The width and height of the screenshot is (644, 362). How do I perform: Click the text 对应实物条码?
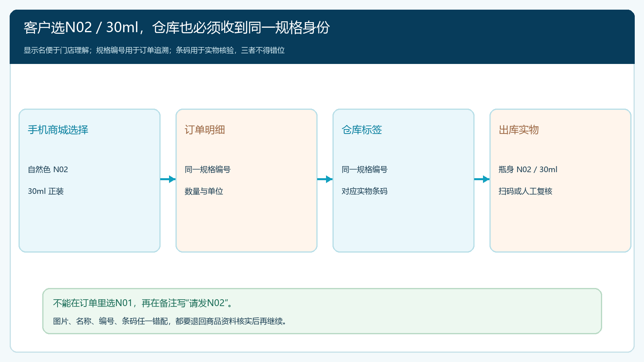365,191
